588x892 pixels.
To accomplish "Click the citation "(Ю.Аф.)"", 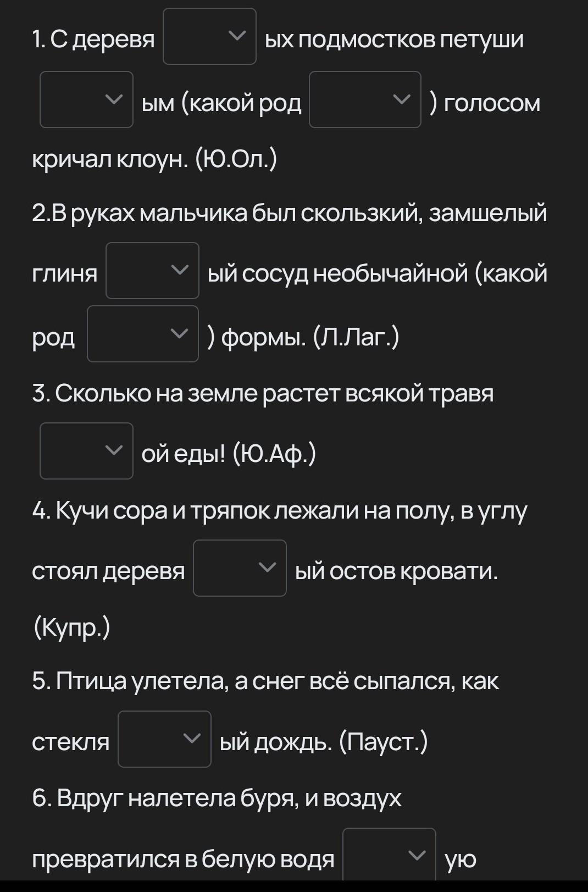I will 274,454.
